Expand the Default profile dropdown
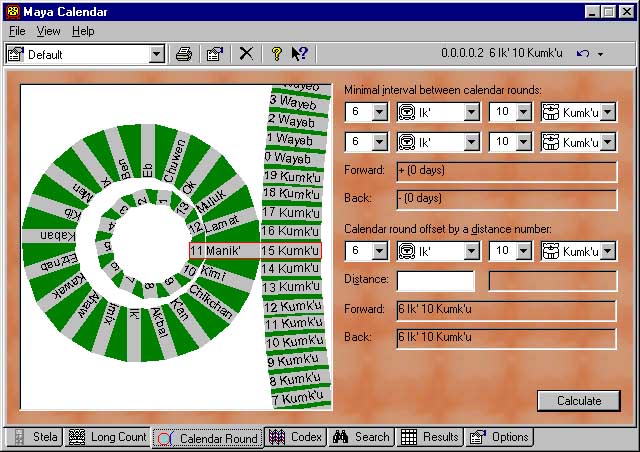The width and height of the screenshot is (640, 452). 156,54
